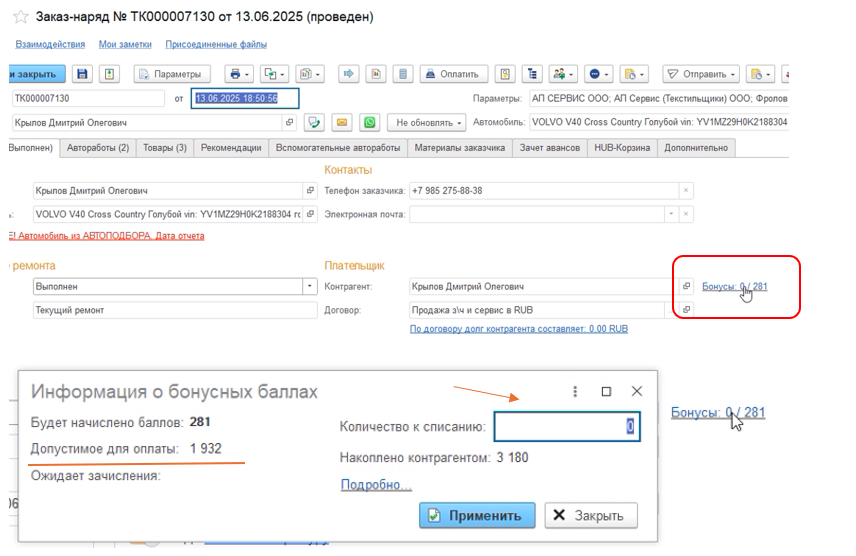The width and height of the screenshot is (856, 556).
Task: Open the Рекомендации tab
Action: click(x=231, y=148)
